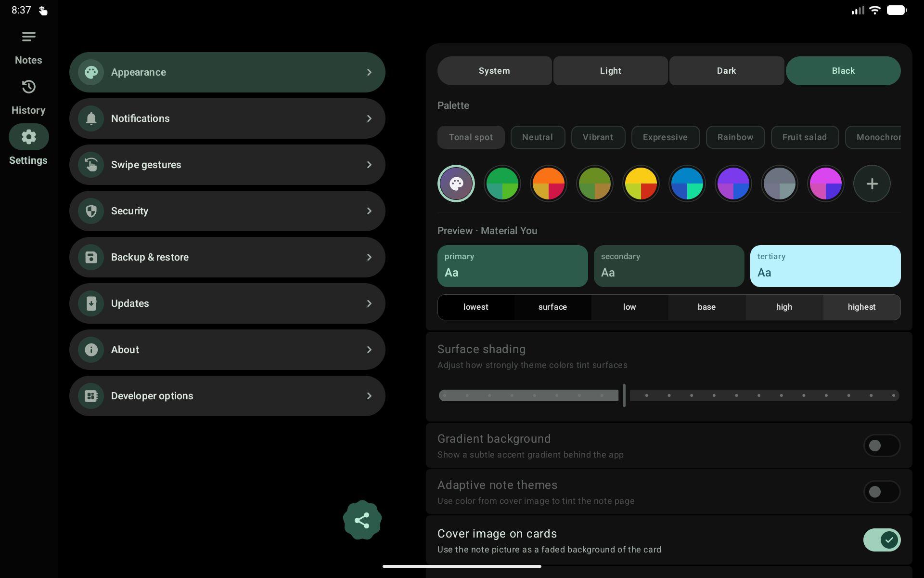Expand Security using its chevron arrow
The width and height of the screenshot is (924, 578).
(x=369, y=211)
